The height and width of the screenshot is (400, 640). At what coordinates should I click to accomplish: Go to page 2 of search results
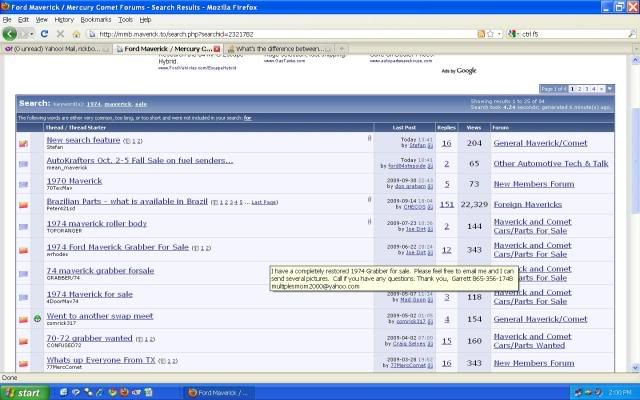point(579,89)
